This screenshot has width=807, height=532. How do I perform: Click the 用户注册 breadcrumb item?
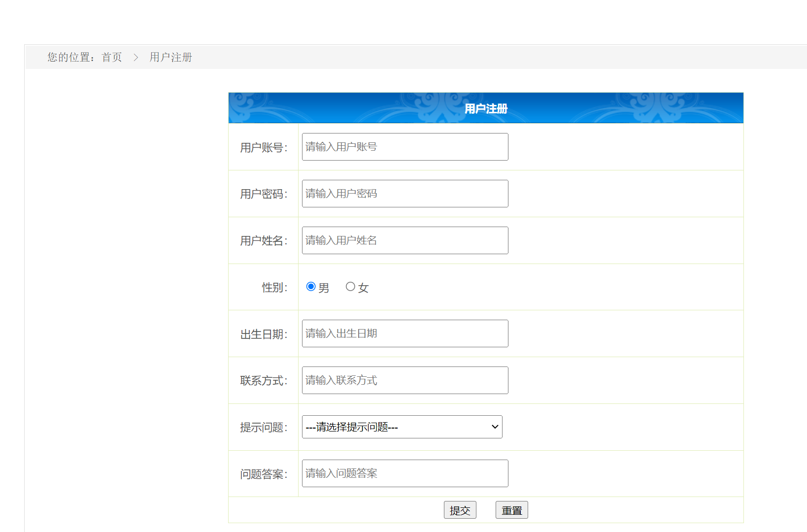(x=170, y=57)
